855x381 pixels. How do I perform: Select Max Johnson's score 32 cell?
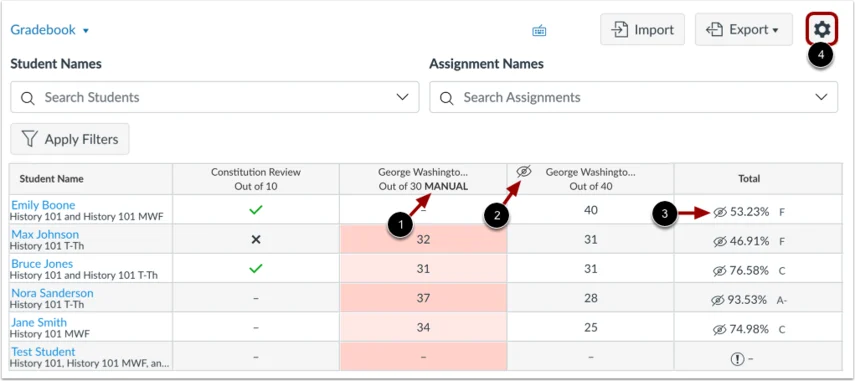[x=423, y=239]
